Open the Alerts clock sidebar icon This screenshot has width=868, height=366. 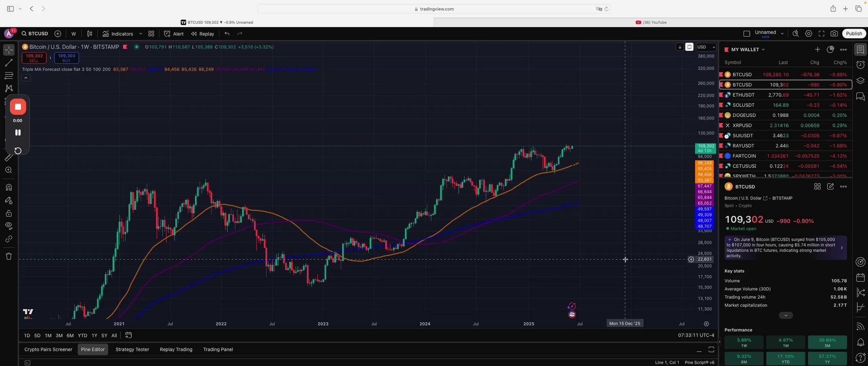pyautogui.click(x=860, y=65)
